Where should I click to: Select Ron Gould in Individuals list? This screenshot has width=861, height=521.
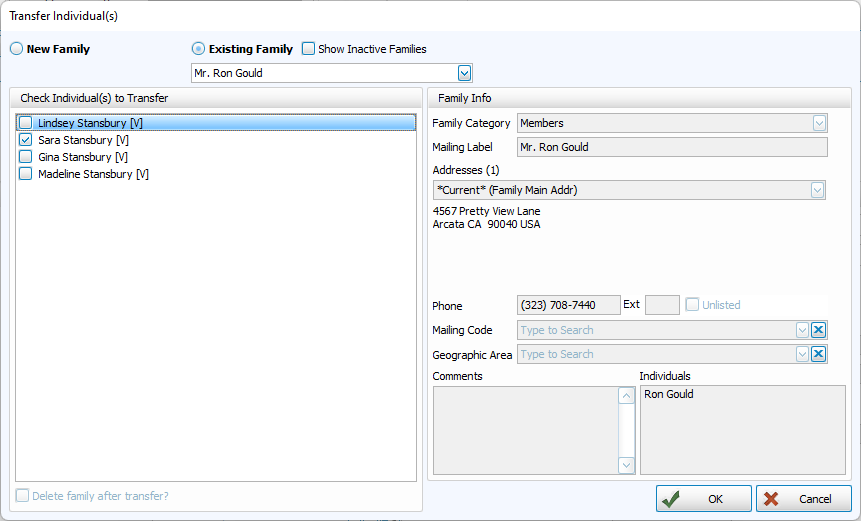coord(669,395)
